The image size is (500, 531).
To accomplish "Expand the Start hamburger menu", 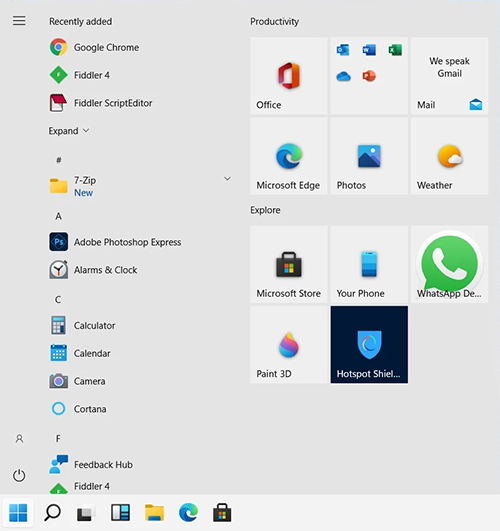I will click(x=19, y=21).
